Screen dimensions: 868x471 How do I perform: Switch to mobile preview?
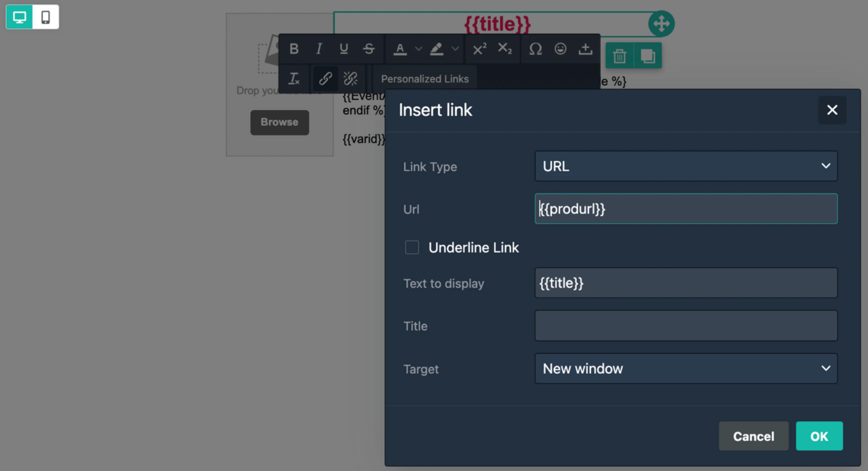tap(45, 17)
